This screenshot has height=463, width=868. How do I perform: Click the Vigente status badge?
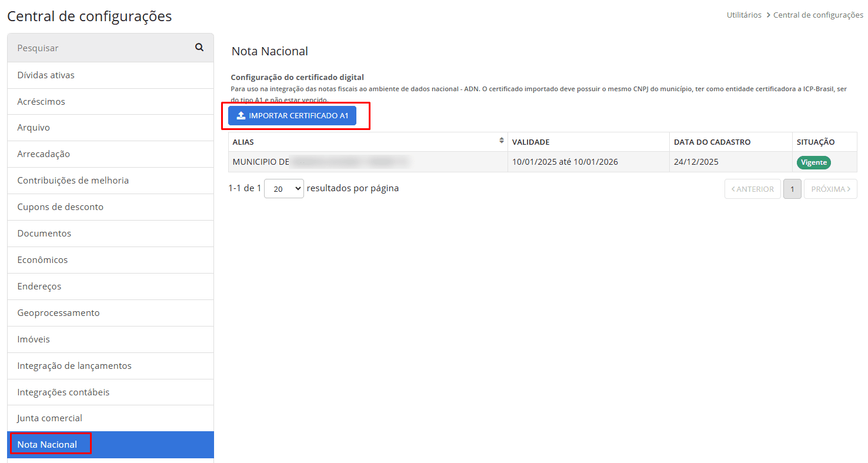[x=813, y=162]
